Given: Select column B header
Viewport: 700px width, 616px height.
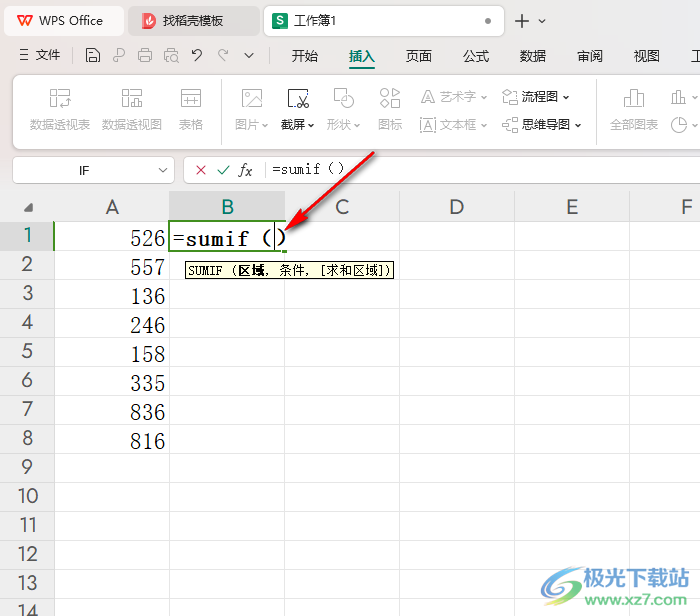Looking at the screenshot, I should (227, 207).
